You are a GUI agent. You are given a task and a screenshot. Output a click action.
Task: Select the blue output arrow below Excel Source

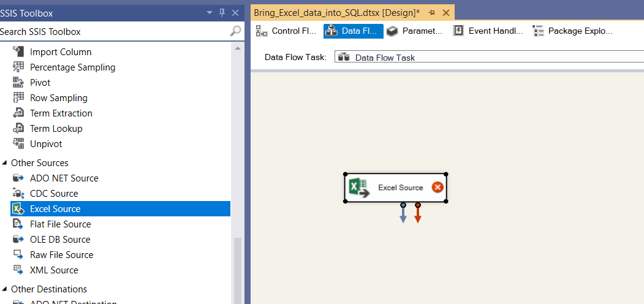click(403, 215)
